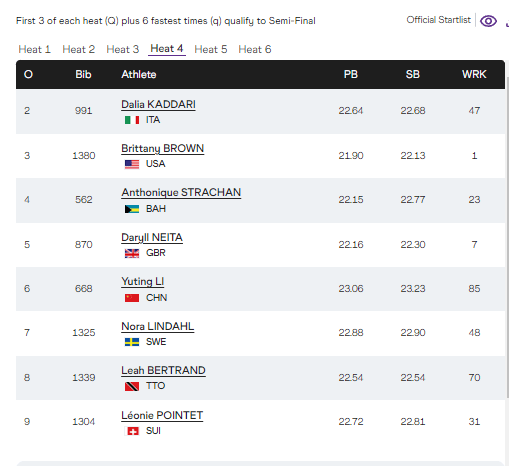Open Brittany BROWN athlete profile link

(x=162, y=148)
